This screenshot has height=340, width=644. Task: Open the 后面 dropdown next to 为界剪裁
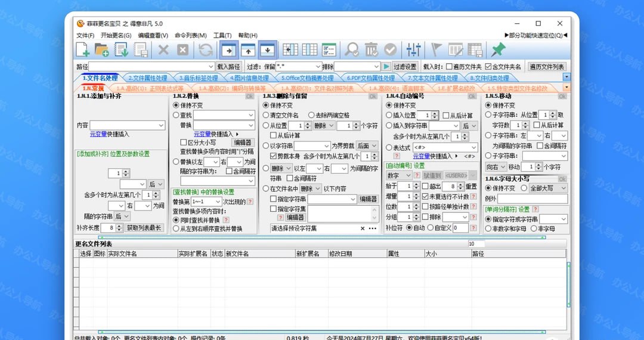pyautogui.click(x=367, y=146)
